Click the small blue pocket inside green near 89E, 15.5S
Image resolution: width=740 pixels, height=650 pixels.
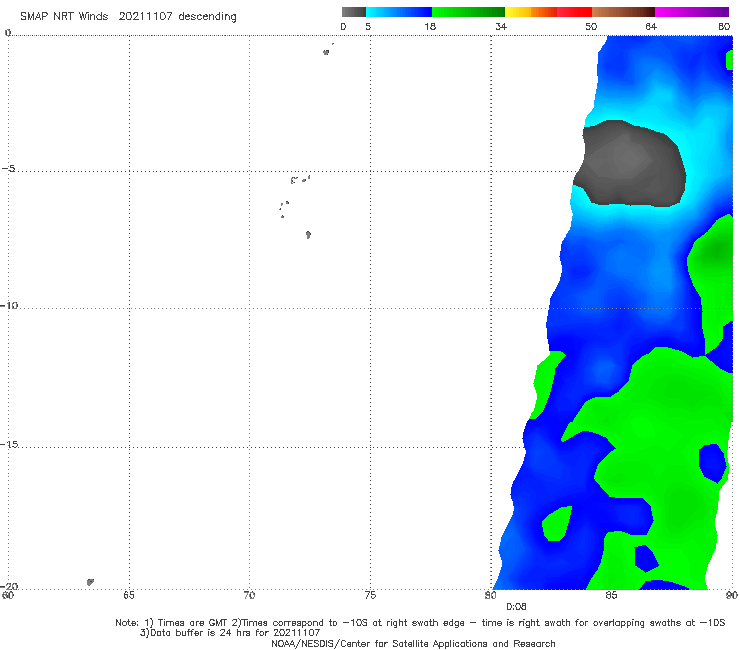(x=713, y=463)
